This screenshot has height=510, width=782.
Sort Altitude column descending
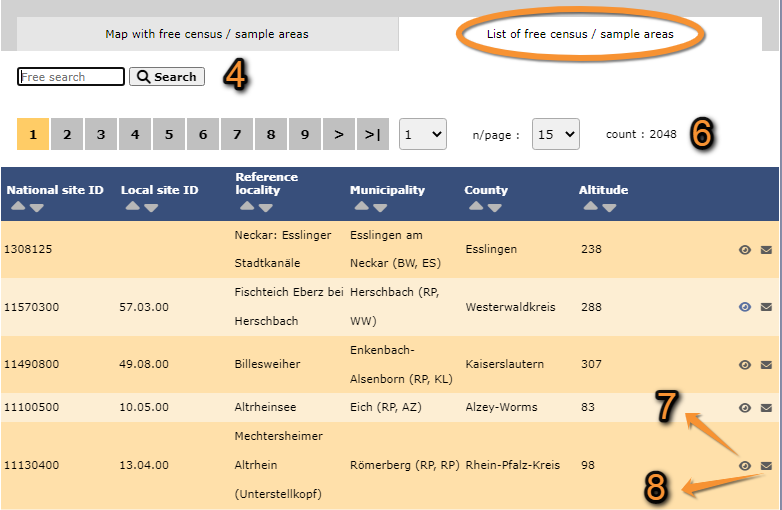click(x=609, y=208)
